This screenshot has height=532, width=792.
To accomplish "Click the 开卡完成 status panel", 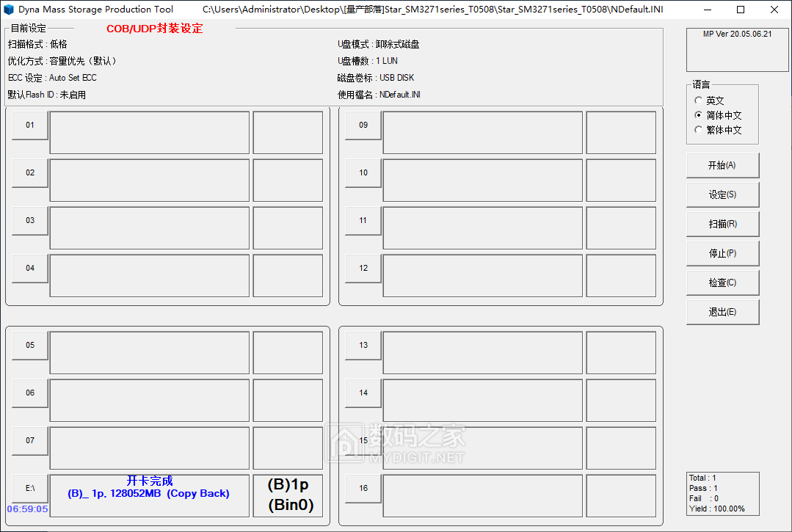I will click(x=149, y=495).
